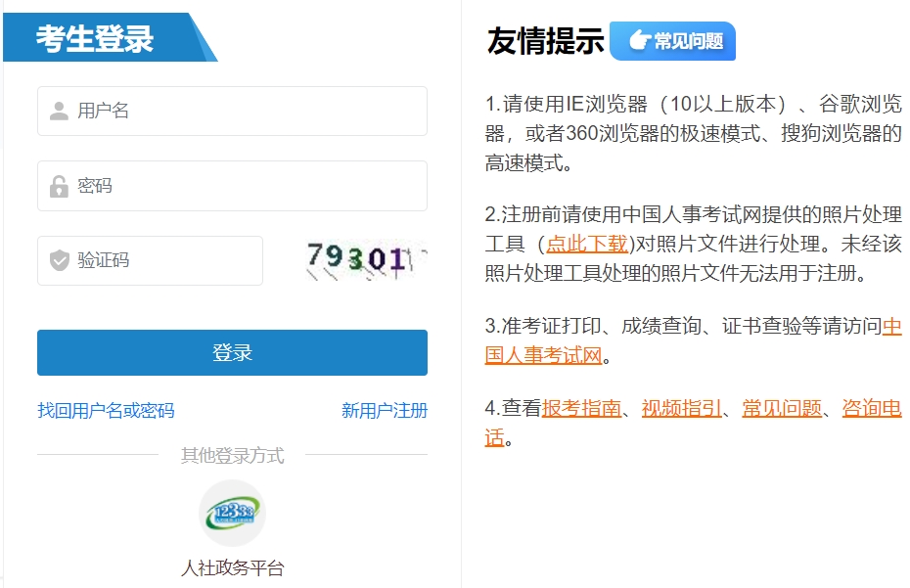This screenshot has width=910, height=588.
Task: Click the 友情提示 heading
Action: pyautogui.click(x=545, y=41)
